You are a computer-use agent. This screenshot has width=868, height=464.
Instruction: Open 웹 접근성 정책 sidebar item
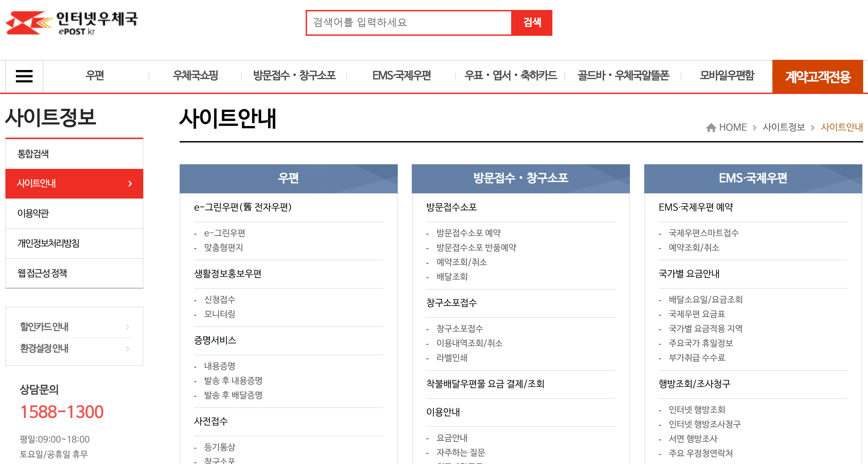point(42,273)
